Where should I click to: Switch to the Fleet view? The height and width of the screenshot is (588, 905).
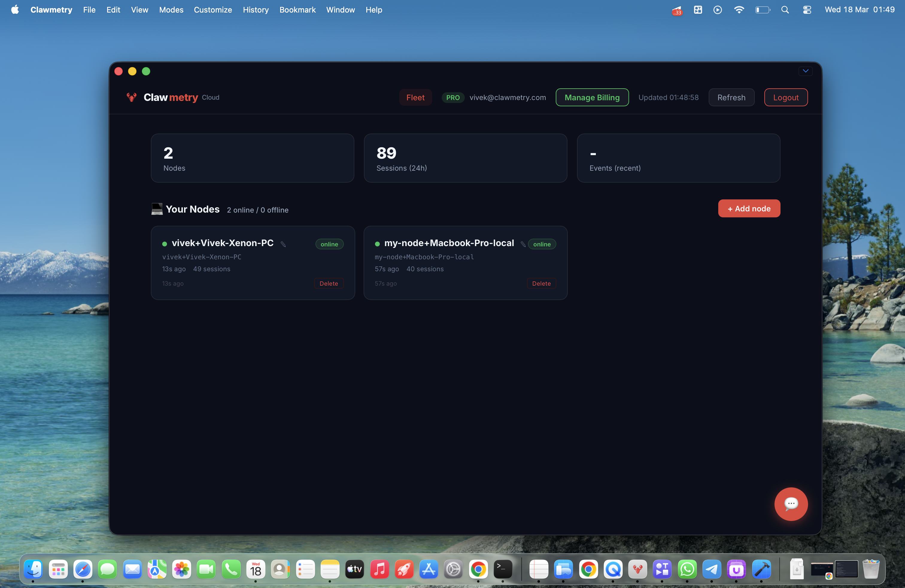tap(415, 97)
